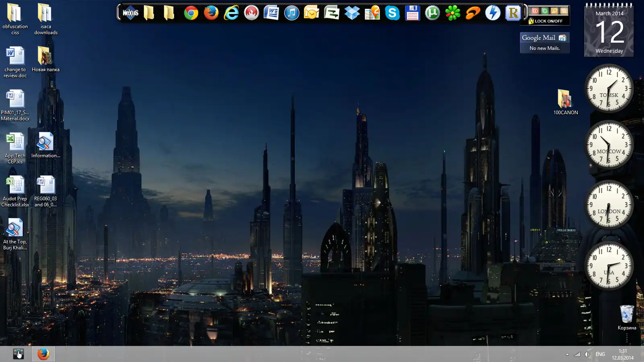
Task: Open ICQ green flower icon
Action: 453,13
